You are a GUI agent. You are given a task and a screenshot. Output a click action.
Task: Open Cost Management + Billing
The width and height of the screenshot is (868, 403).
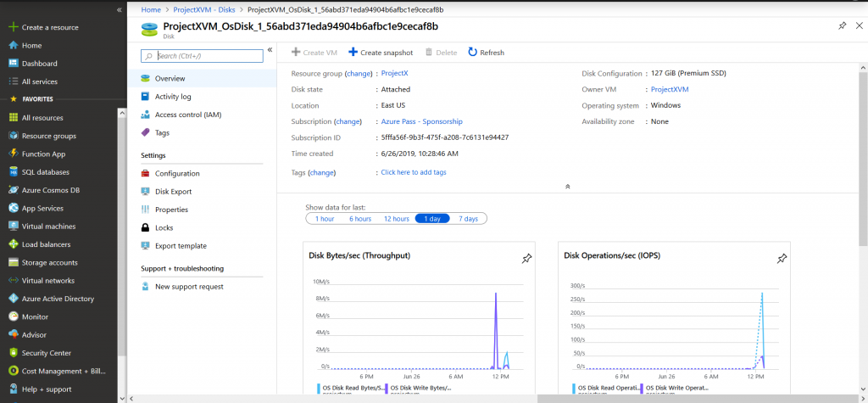63,371
